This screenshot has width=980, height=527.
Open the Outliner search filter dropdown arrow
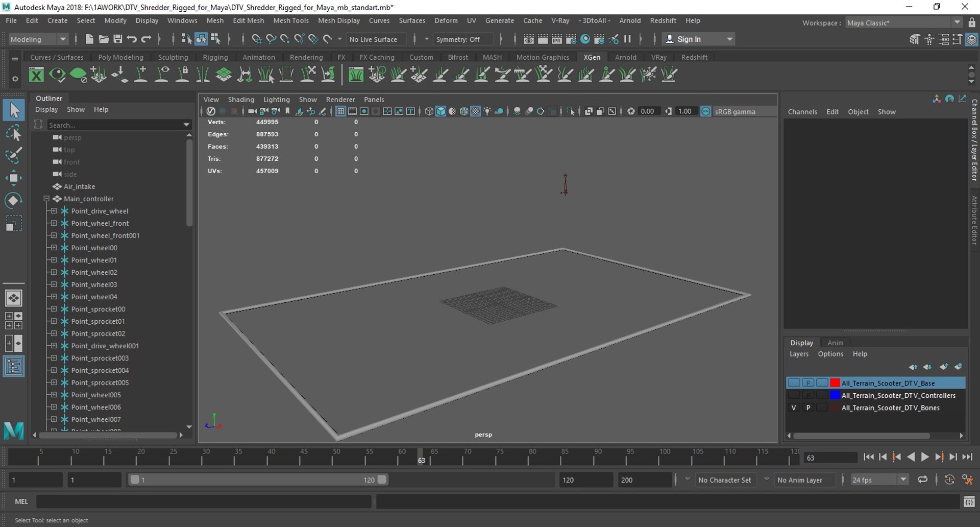186,125
